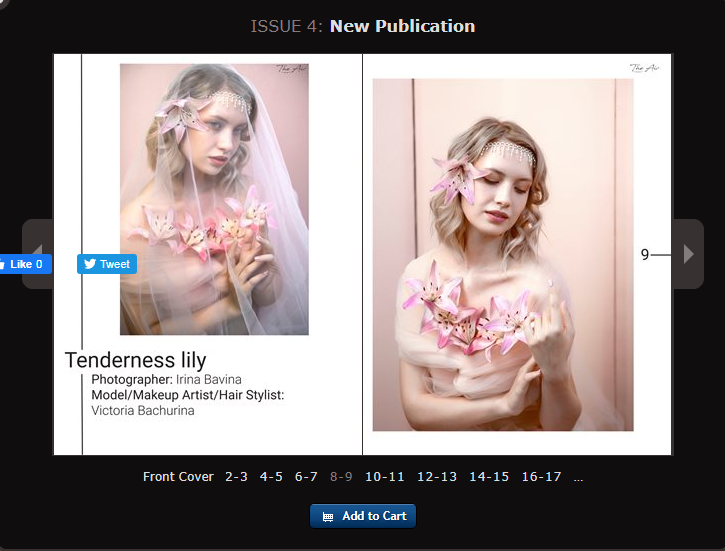
Task: Open pages 12-13
Action: (x=437, y=477)
